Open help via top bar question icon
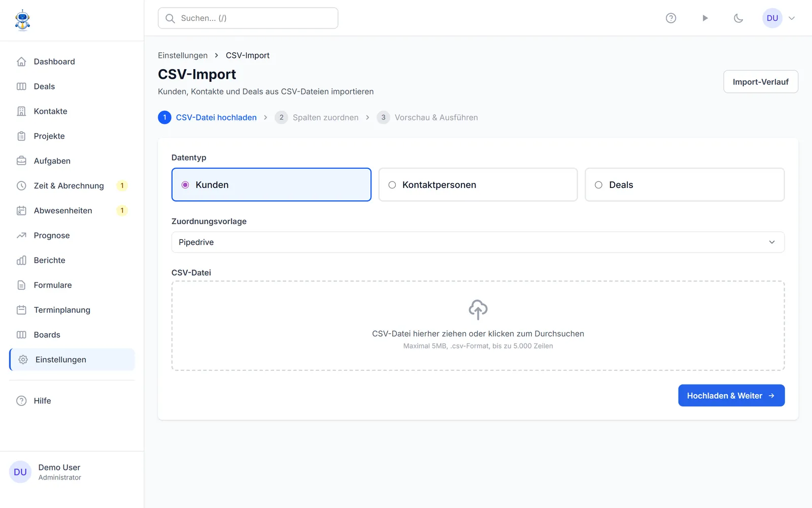The height and width of the screenshot is (508, 812). click(x=671, y=18)
